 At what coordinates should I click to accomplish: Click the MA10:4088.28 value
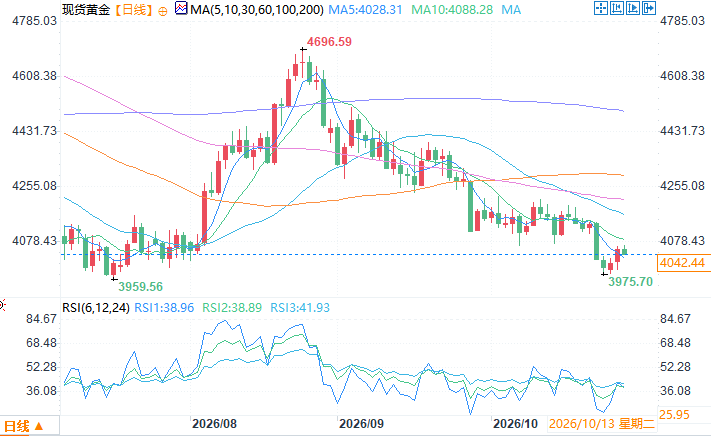452,10
